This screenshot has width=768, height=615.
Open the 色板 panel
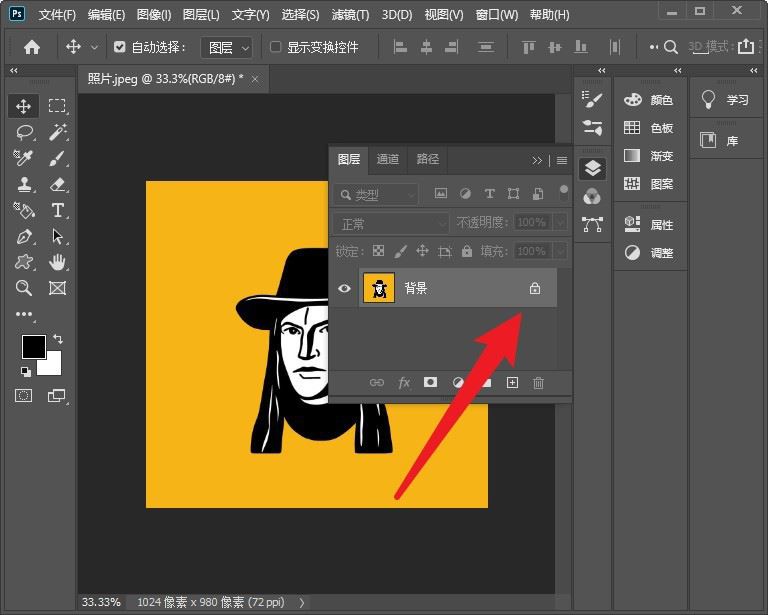[649, 128]
